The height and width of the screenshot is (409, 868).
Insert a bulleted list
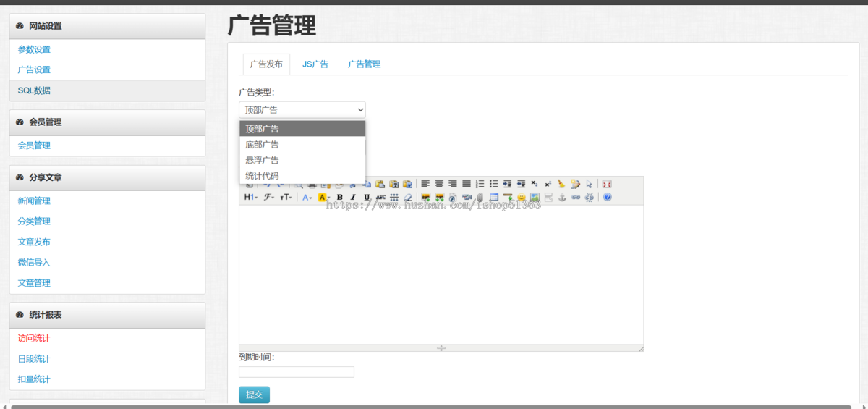494,184
